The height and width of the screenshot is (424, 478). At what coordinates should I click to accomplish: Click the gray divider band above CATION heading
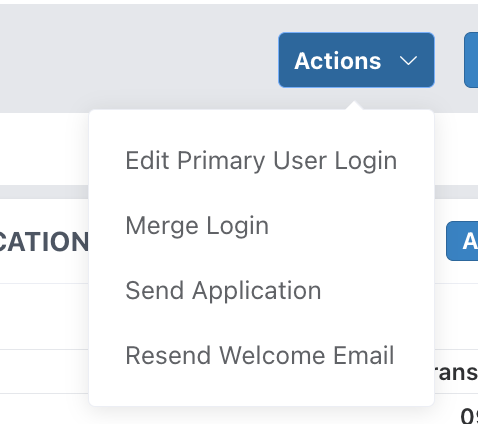(44, 192)
